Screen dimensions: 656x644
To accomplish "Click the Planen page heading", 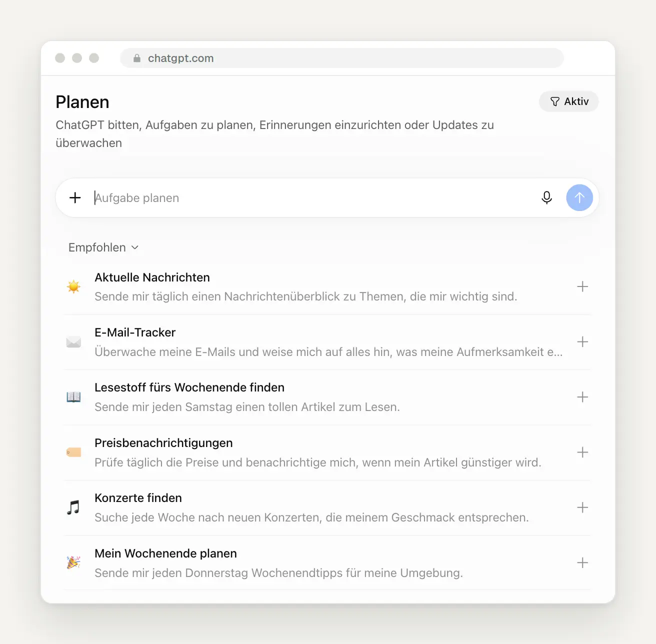I will [82, 102].
